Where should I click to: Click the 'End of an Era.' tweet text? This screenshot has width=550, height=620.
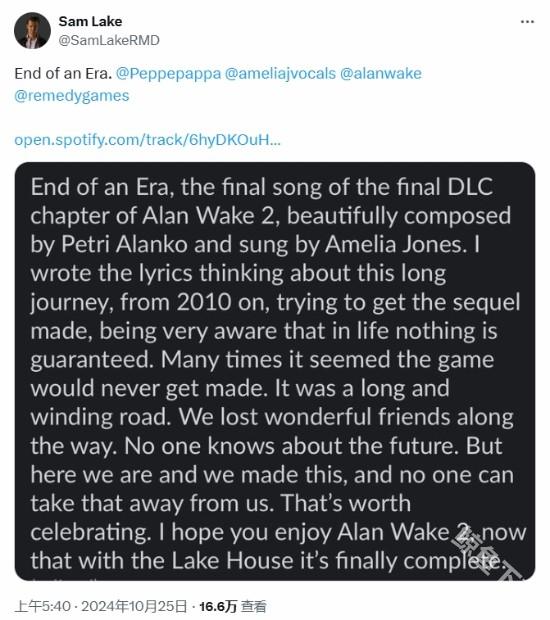pos(63,74)
